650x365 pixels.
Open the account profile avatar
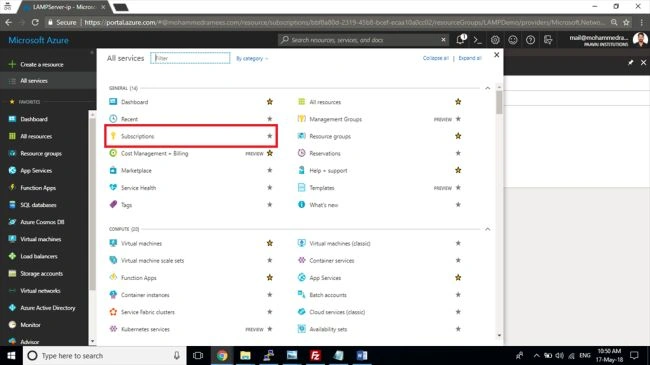pos(640,40)
